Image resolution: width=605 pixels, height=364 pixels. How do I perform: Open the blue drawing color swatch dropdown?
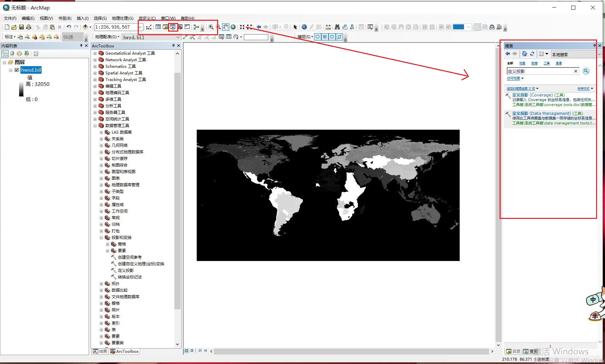pyautogui.click(x=468, y=27)
